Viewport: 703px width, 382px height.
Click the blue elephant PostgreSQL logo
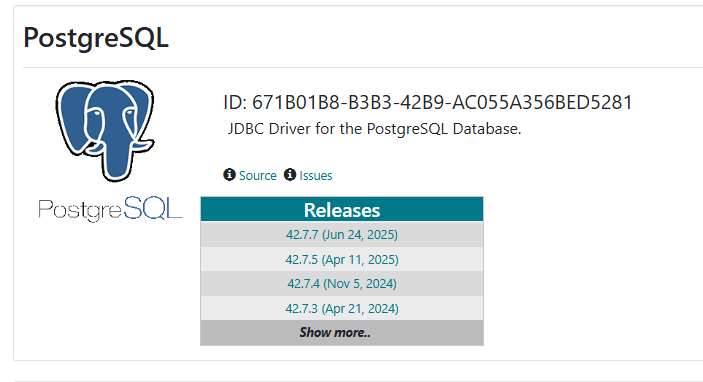[105, 131]
